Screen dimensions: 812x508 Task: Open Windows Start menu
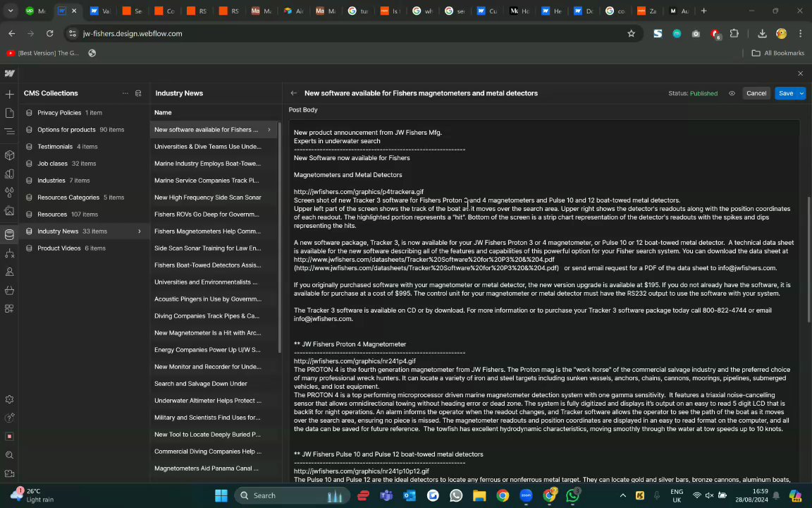point(221,496)
